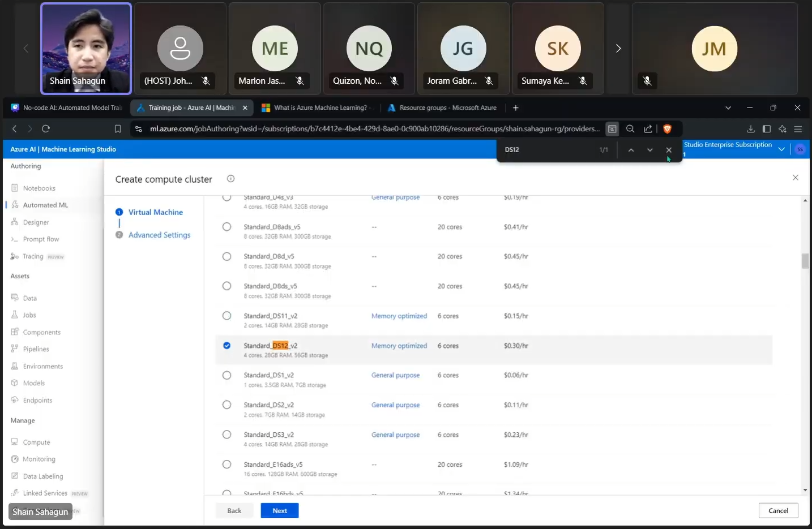This screenshot has width=812, height=529.
Task: Go to Advanced Settings step
Action: (x=159, y=235)
